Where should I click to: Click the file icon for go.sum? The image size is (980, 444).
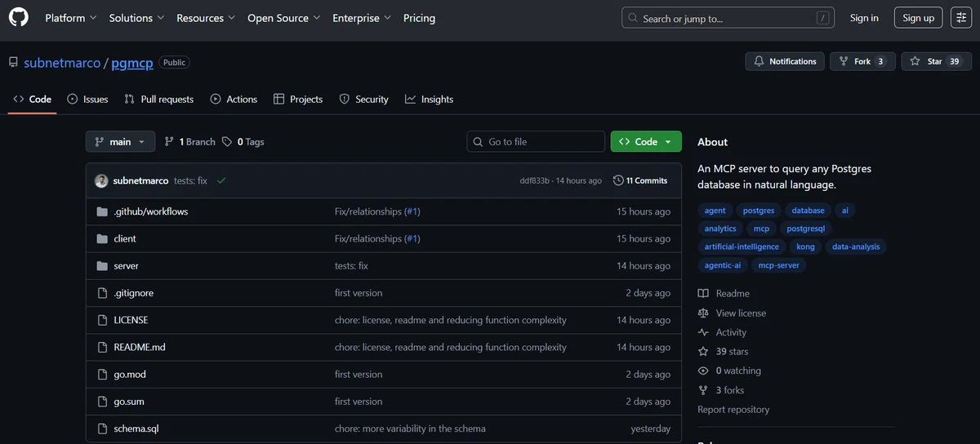click(x=102, y=402)
